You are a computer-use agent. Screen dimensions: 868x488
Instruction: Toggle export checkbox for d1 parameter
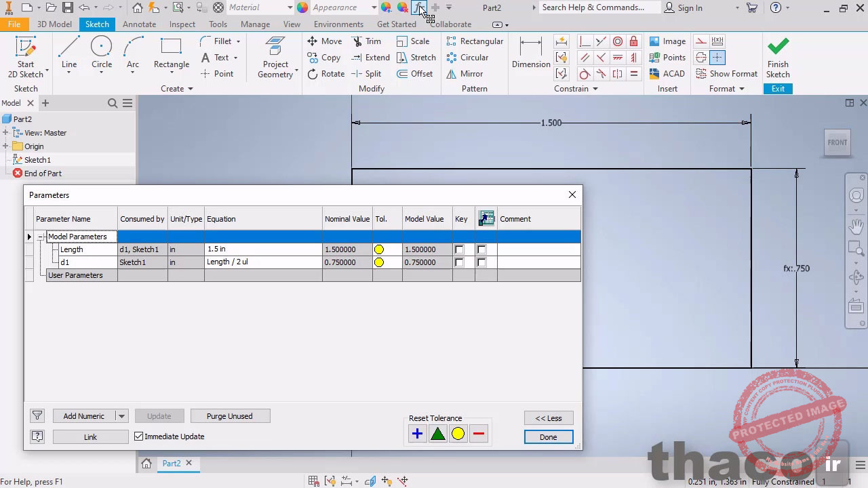pyautogui.click(x=481, y=262)
